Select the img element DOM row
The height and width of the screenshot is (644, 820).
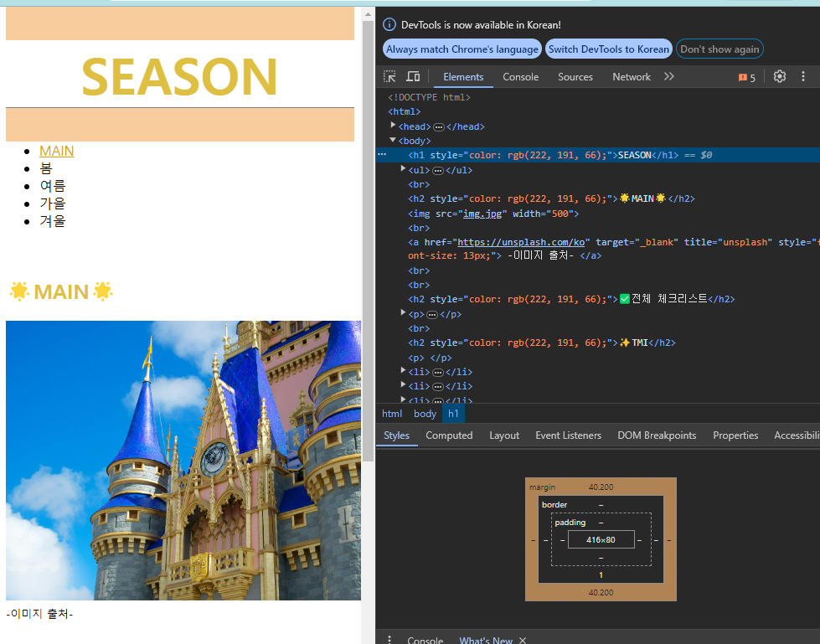pos(493,214)
